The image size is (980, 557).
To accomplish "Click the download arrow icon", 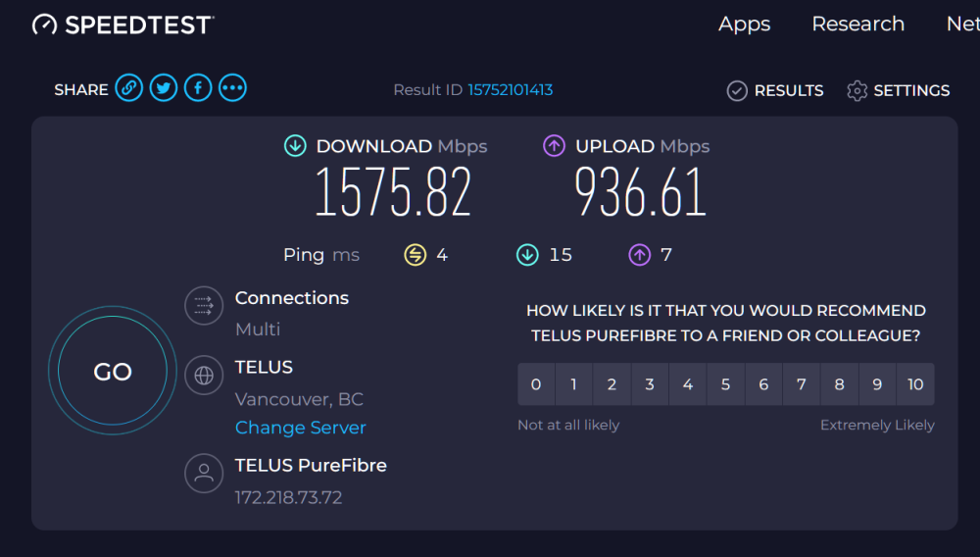I will click(295, 146).
